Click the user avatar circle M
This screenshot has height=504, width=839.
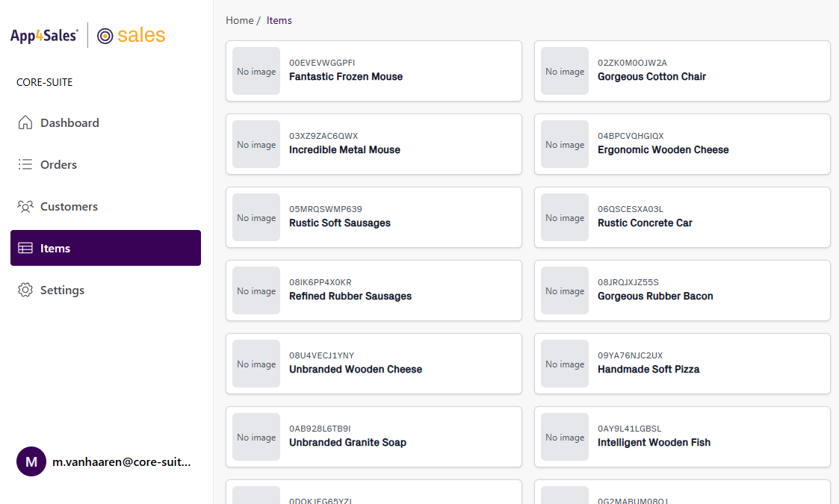coord(31,461)
